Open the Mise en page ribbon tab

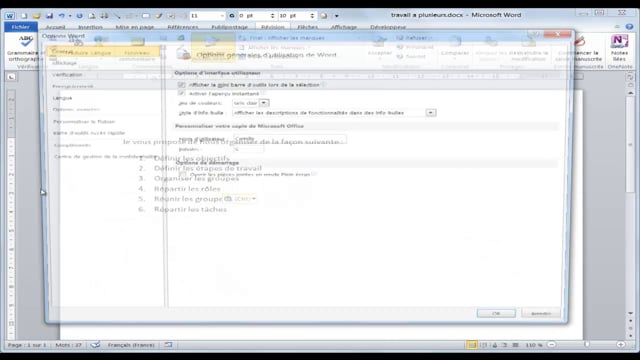(135, 27)
